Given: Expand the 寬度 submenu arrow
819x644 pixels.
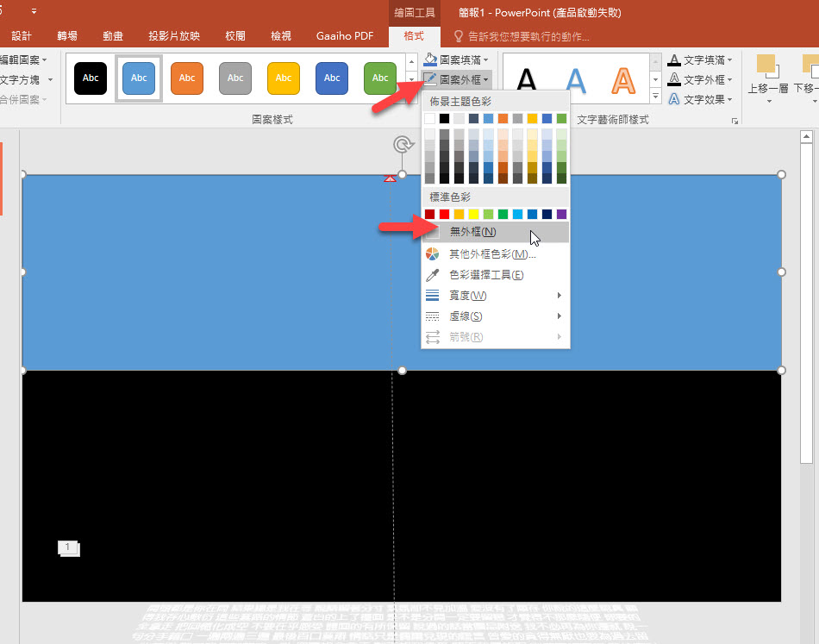Looking at the screenshot, I should pos(559,296).
